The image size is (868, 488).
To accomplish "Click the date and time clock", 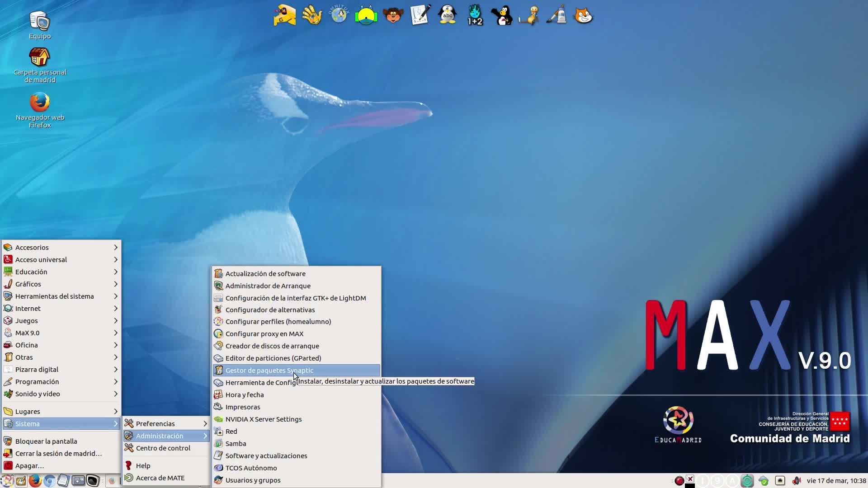I will (x=836, y=481).
